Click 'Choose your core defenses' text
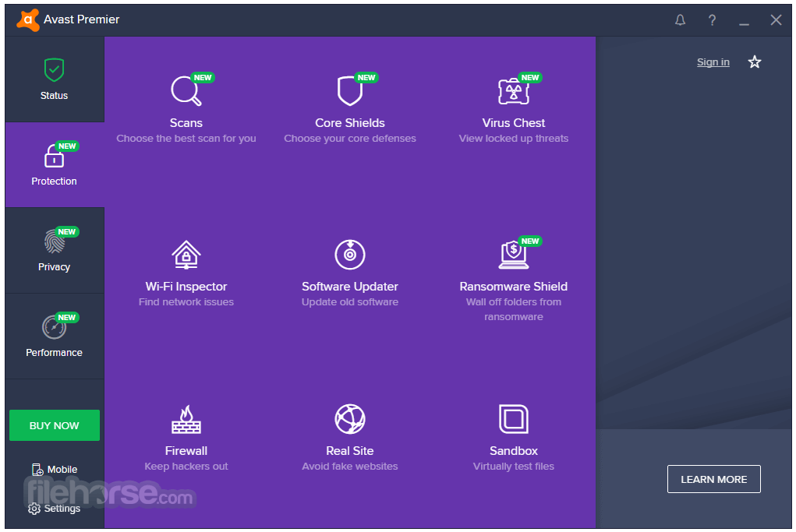Viewport: 796px width, 532px height. click(x=350, y=139)
